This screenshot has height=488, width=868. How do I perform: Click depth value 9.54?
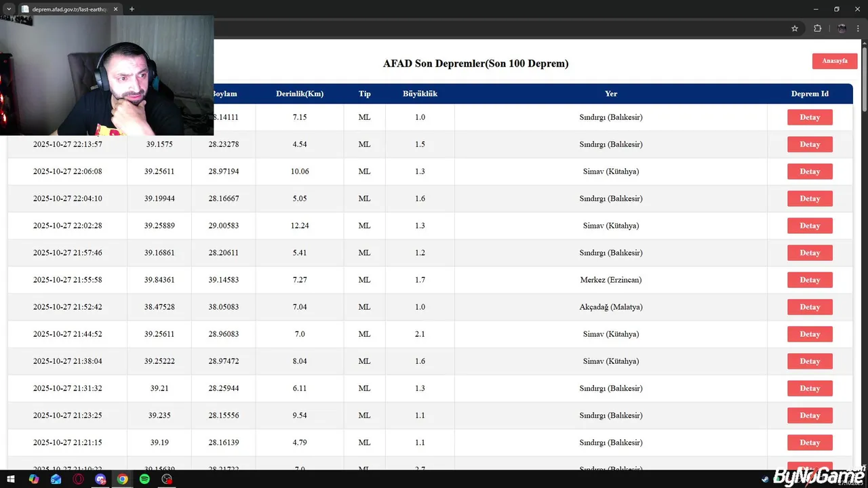pos(300,415)
